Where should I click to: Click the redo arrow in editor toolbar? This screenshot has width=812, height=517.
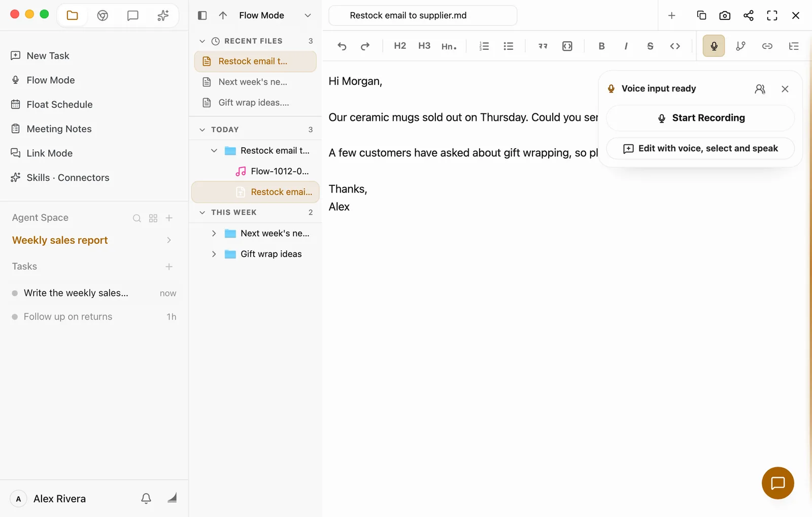pos(365,46)
